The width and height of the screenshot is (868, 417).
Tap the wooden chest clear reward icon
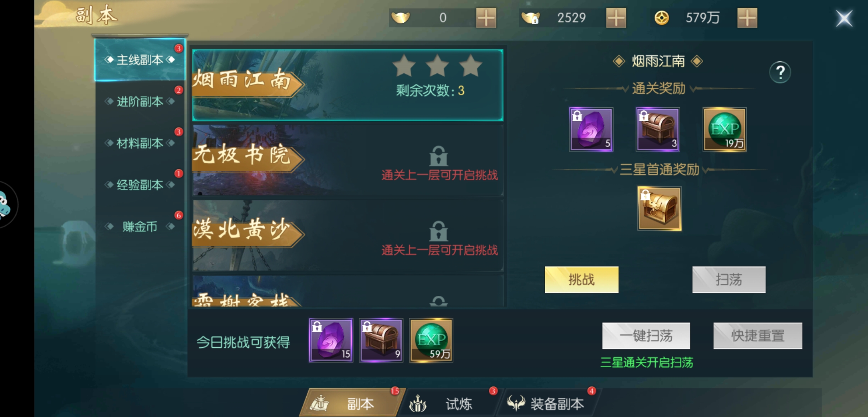click(x=658, y=129)
